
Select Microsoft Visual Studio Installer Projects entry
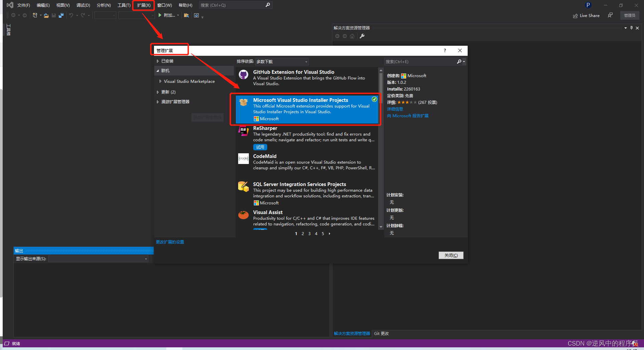click(x=307, y=109)
